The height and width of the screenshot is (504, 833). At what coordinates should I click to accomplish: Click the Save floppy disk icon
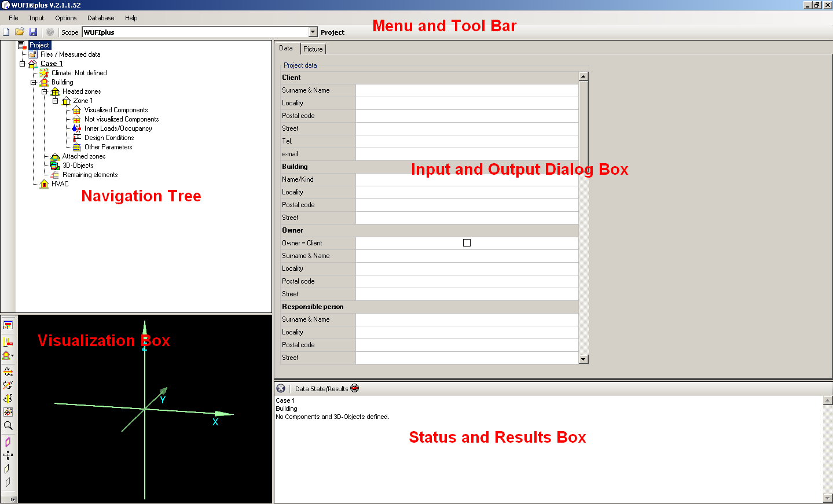pyautogui.click(x=33, y=32)
